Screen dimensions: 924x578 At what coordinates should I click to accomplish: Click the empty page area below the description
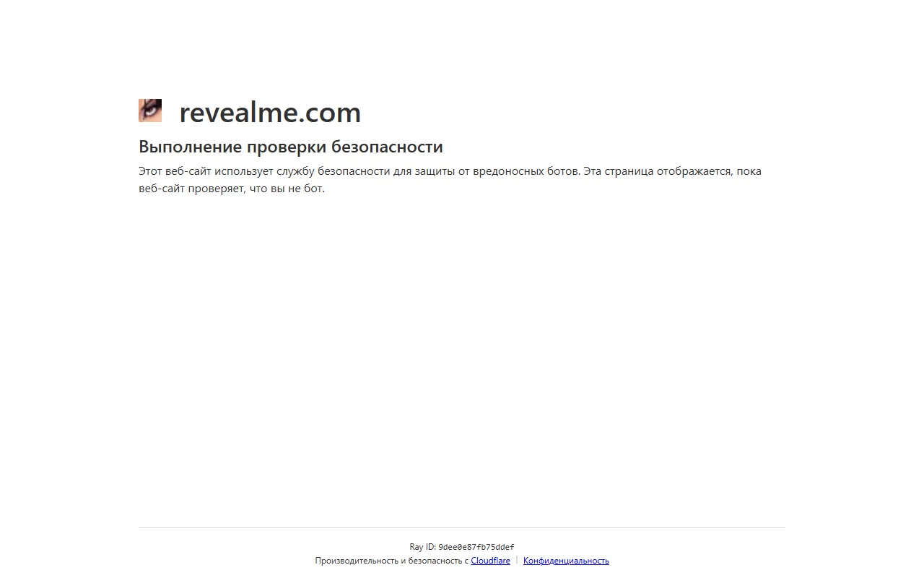click(x=462, y=347)
